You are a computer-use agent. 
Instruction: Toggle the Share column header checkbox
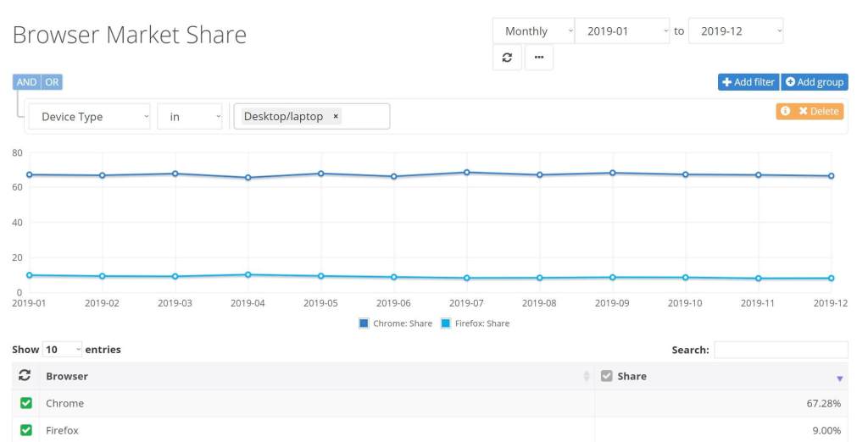pos(606,376)
